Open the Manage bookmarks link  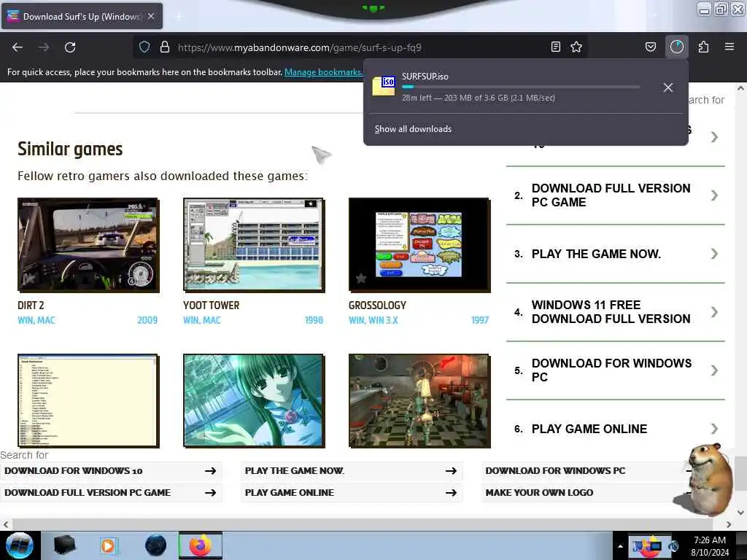coord(323,72)
